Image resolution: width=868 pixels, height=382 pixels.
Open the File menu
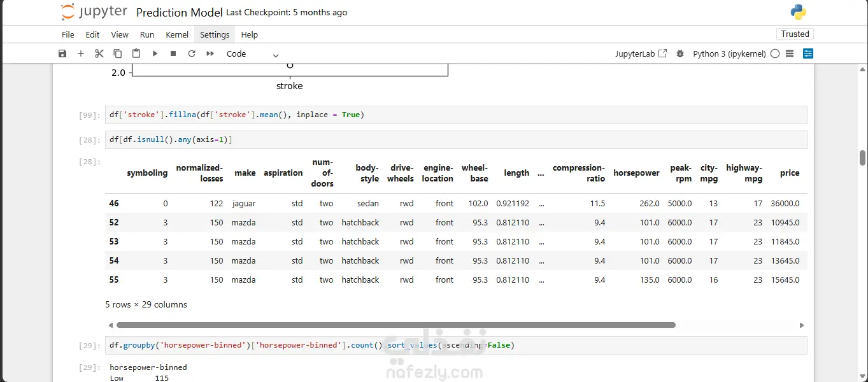(x=68, y=34)
